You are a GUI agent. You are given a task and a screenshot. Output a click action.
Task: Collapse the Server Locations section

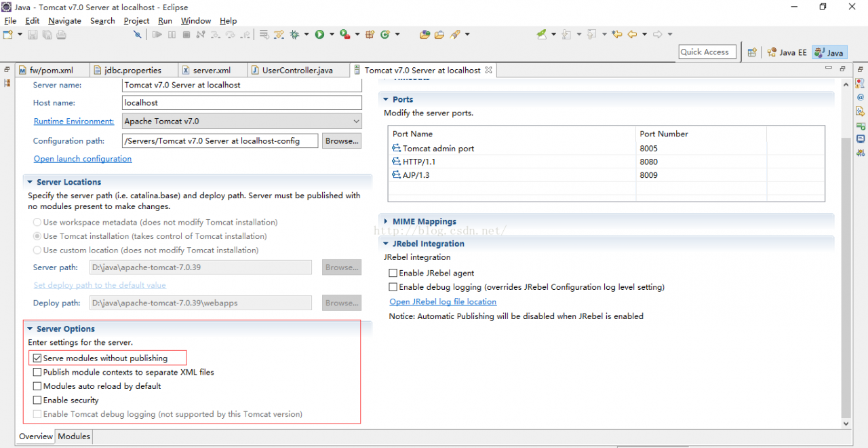click(30, 182)
